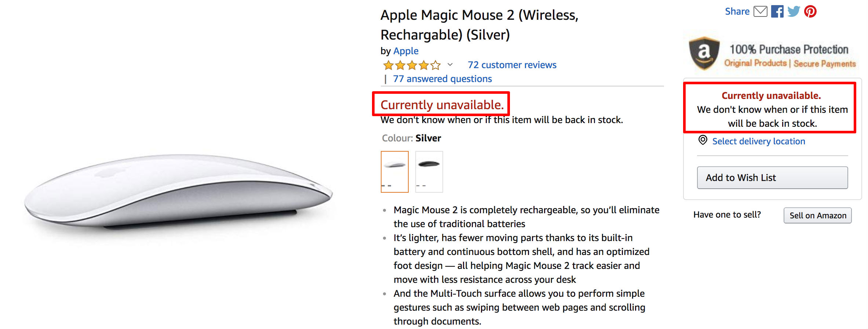Click the Sell on Amazon button
Image resolution: width=868 pixels, height=329 pixels.
click(817, 215)
